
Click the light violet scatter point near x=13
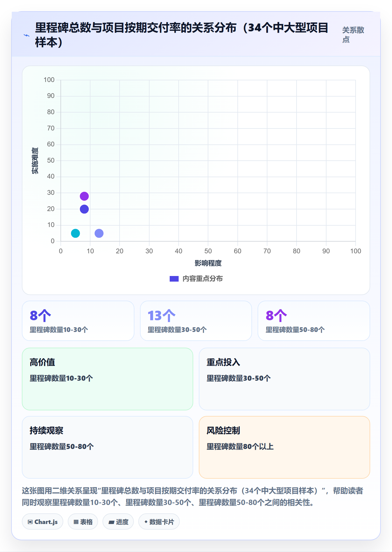(99, 233)
